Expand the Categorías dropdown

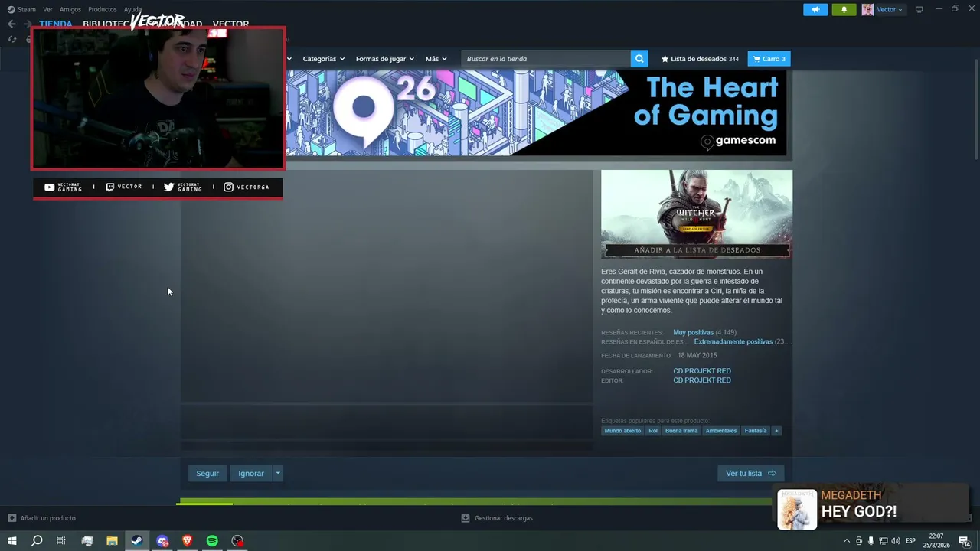pos(323,59)
